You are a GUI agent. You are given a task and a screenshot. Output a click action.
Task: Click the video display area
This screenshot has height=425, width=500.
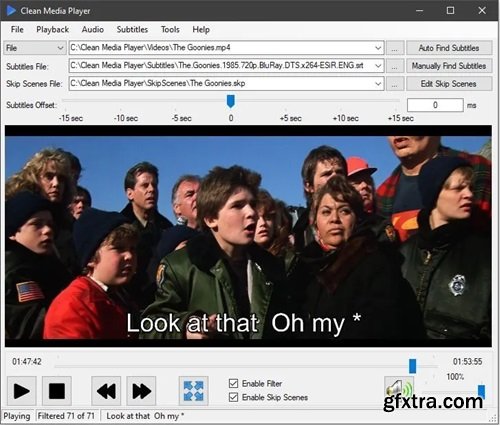click(x=248, y=236)
